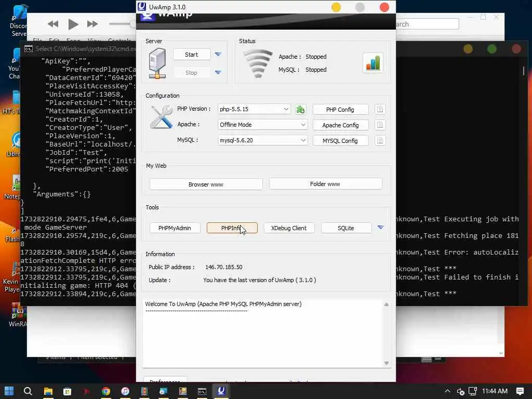Click document icon beside MYSQL Config

380,140
